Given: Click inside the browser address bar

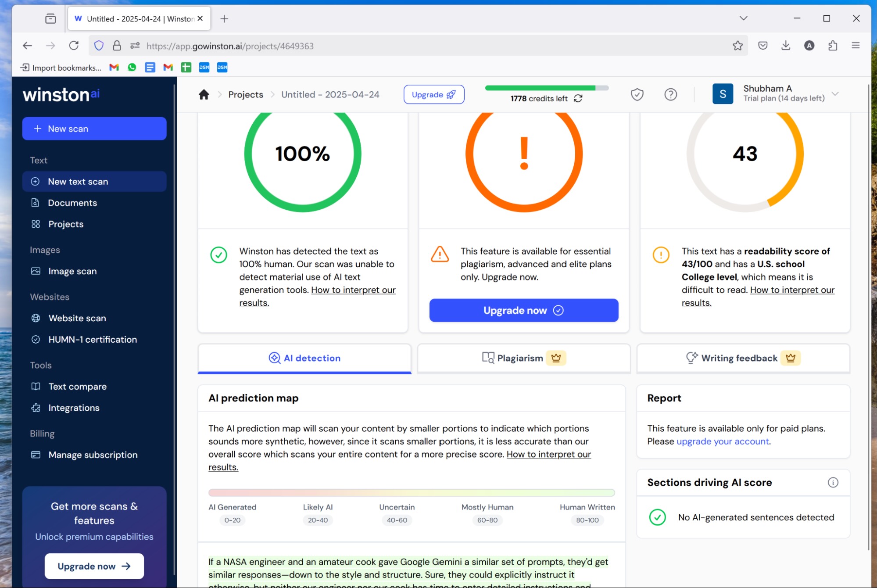Looking at the screenshot, I should pyautogui.click(x=395, y=46).
